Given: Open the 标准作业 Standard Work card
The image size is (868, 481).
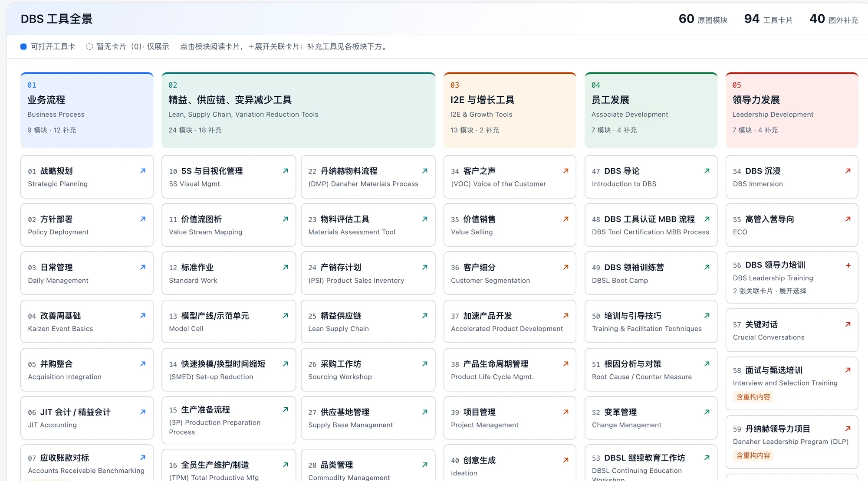Looking at the screenshot, I should point(229,273).
